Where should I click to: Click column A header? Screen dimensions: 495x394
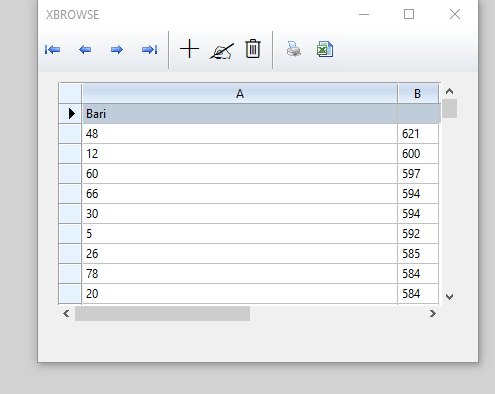pos(240,94)
